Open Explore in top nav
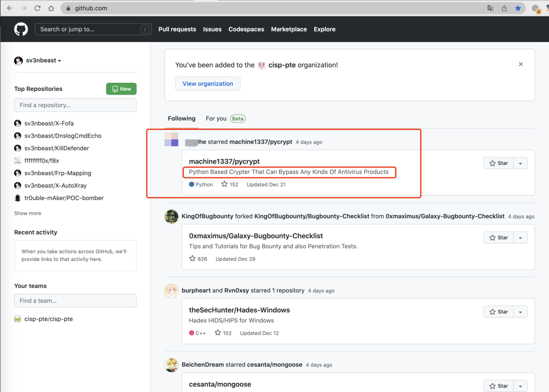This screenshot has width=549, height=392. tap(324, 29)
